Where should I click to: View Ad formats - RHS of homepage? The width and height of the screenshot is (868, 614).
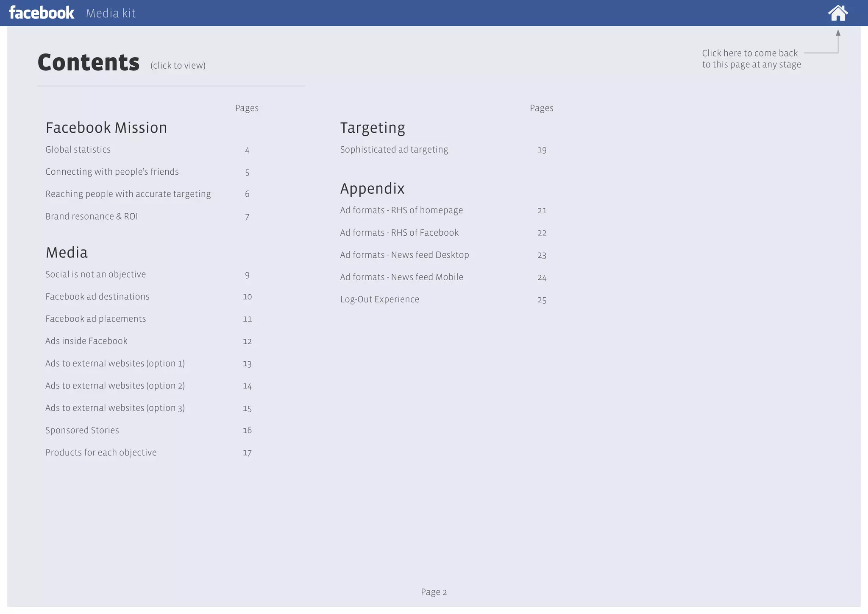coord(401,210)
